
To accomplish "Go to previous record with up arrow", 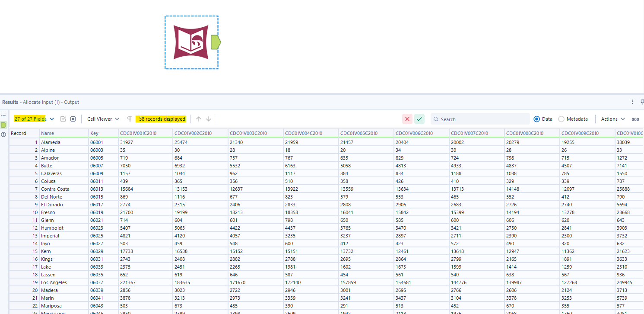I will 199,119.
